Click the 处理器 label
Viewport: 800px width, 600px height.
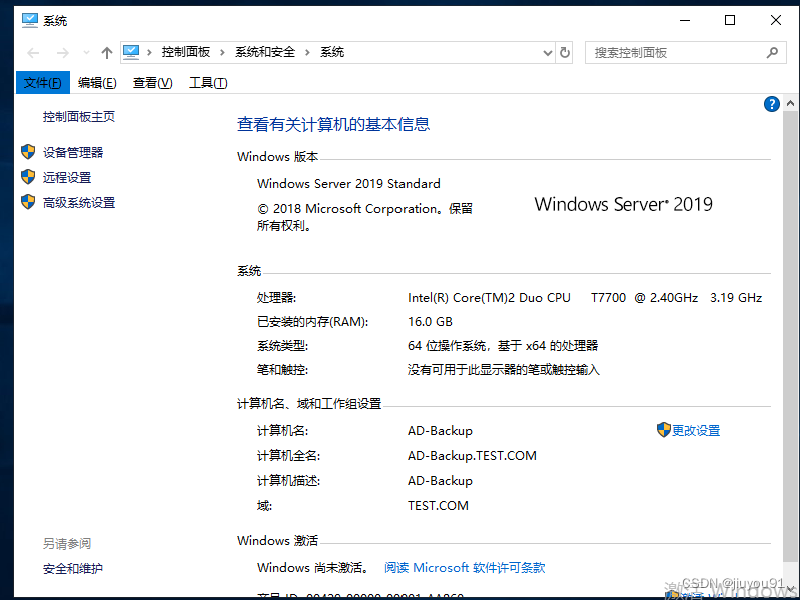pos(277,298)
